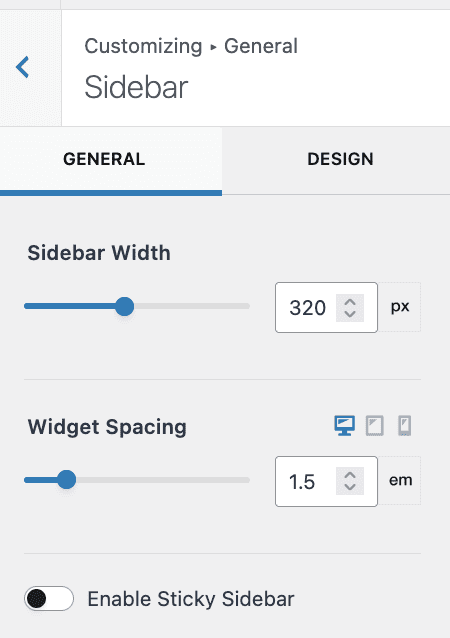Select tablet device preview for Widget Spacing
Viewport: 450px width, 638px height.
click(374, 426)
